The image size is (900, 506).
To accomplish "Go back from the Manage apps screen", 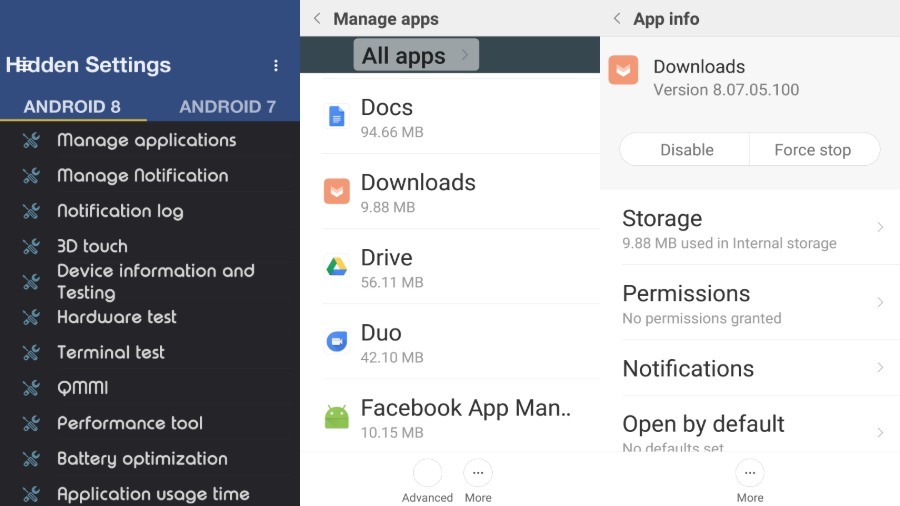I will [317, 19].
